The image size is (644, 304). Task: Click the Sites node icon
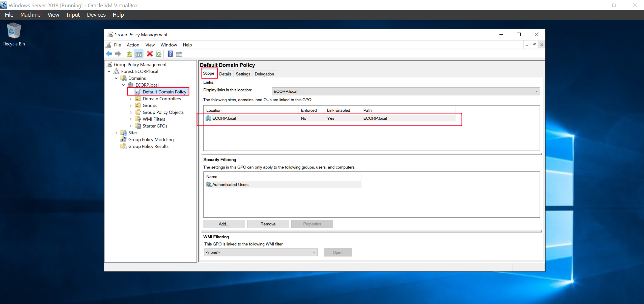[x=124, y=133]
